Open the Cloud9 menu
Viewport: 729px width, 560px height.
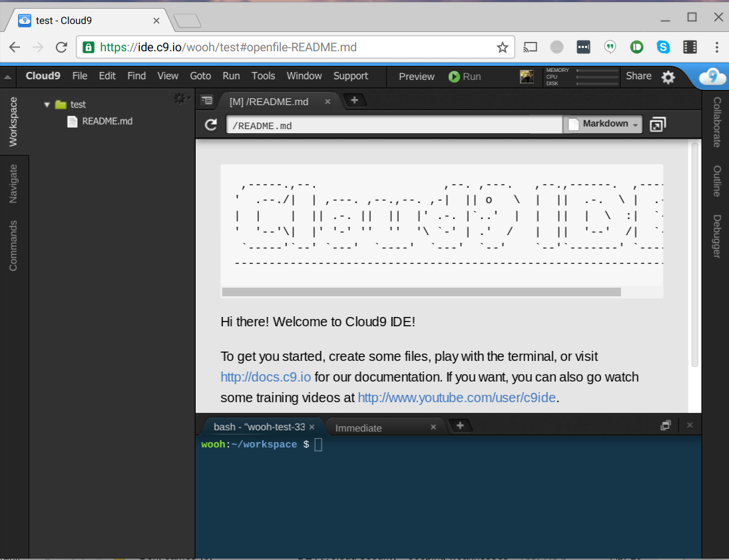click(43, 77)
